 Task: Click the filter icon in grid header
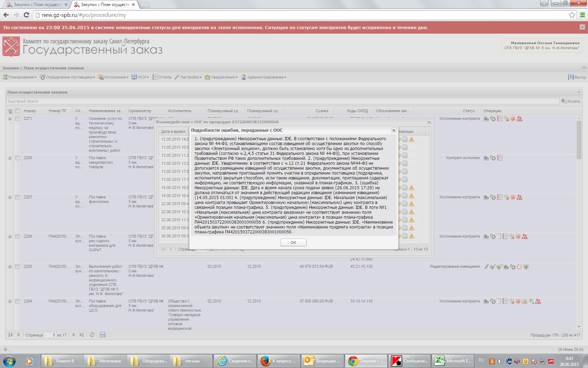(10, 111)
